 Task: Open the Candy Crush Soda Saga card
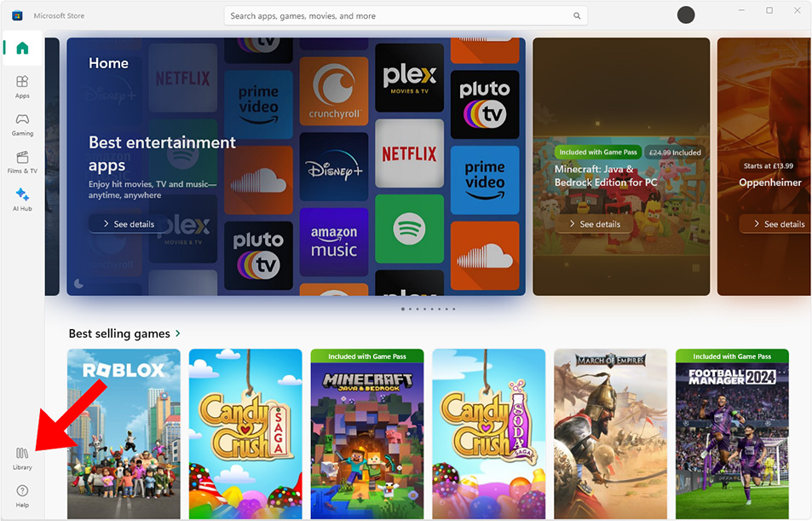pyautogui.click(x=489, y=434)
